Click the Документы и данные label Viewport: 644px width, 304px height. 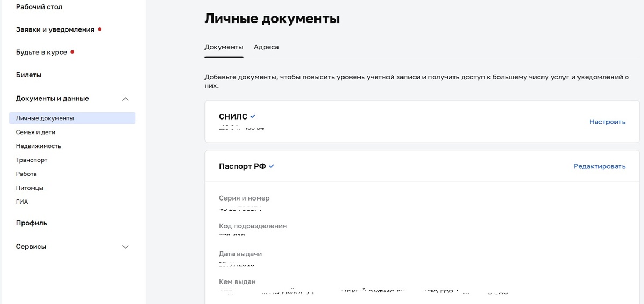click(x=53, y=98)
